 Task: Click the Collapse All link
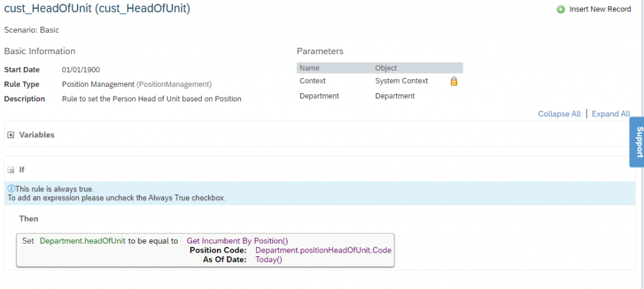(x=559, y=114)
